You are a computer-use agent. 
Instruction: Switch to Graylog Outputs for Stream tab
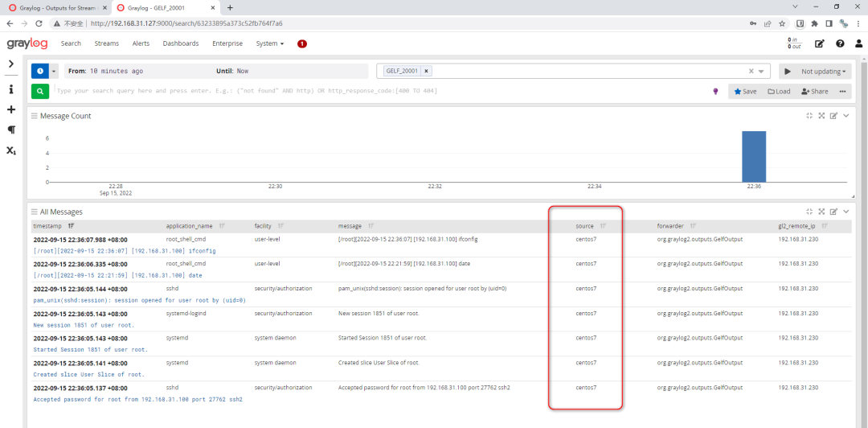(57, 8)
